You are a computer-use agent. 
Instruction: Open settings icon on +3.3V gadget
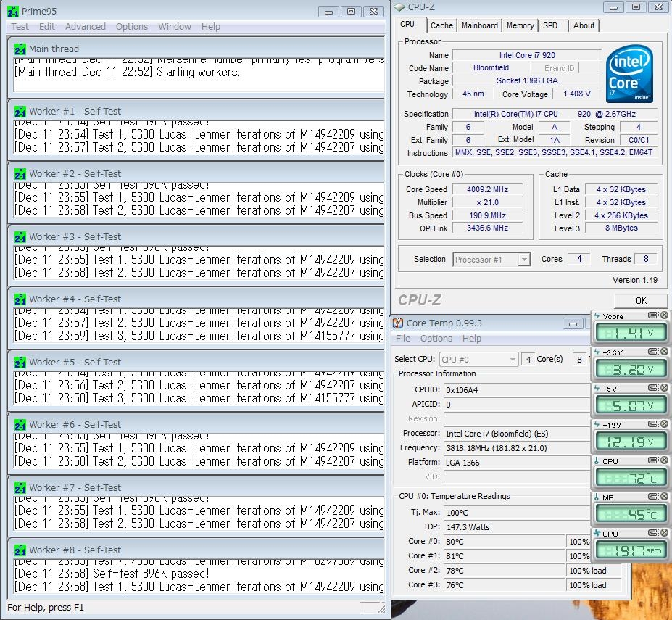coord(654,352)
